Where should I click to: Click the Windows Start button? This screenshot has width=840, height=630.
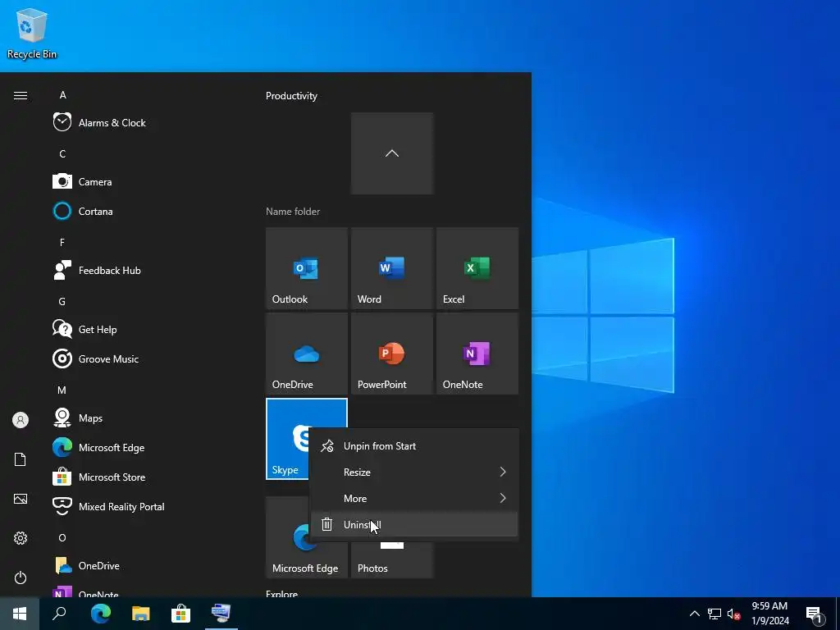point(20,614)
